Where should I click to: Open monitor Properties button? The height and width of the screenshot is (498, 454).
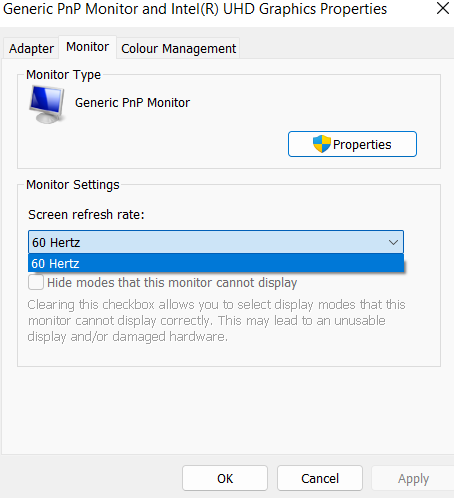pos(352,144)
